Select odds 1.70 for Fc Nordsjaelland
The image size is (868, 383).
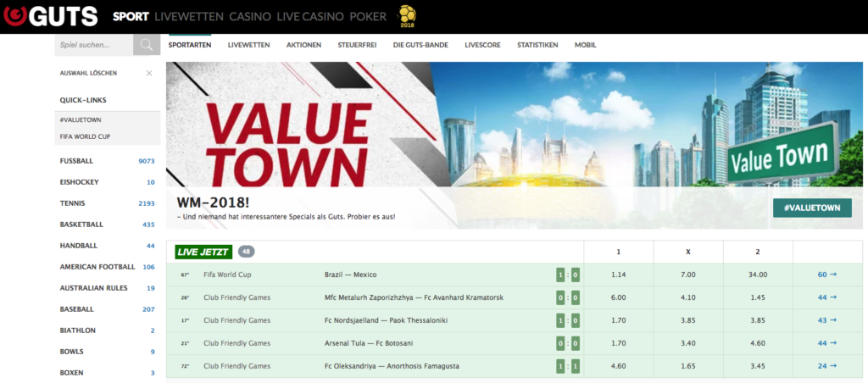pos(618,320)
